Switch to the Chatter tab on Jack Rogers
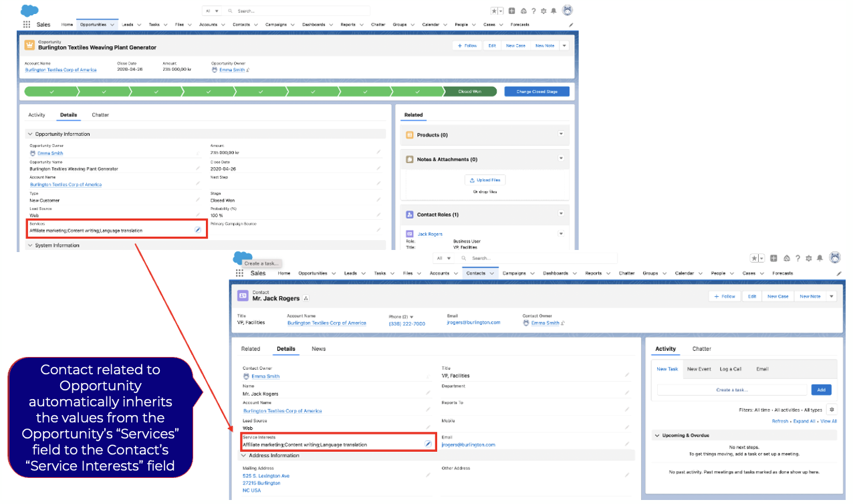The image size is (853, 504). click(x=701, y=348)
